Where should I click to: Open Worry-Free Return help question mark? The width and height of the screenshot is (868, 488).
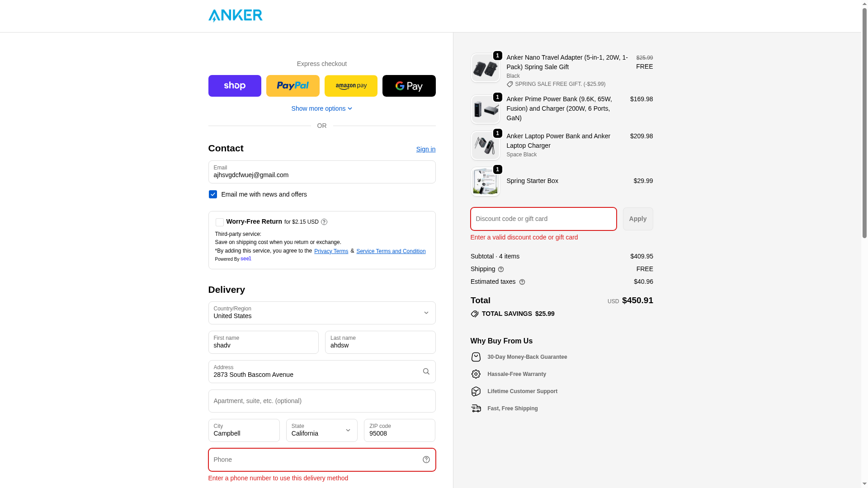tap(324, 222)
